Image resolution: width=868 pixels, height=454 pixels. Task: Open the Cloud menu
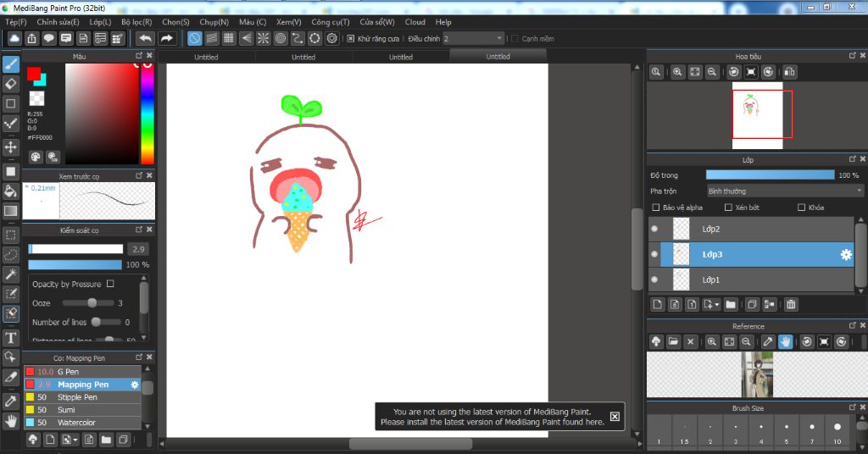(x=415, y=22)
